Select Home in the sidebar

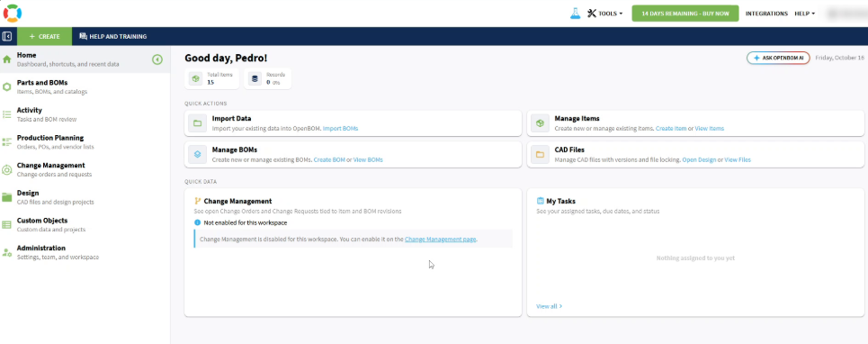(85, 59)
